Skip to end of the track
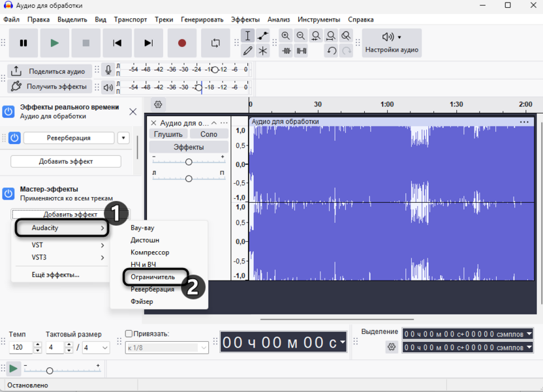The image size is (543, 392). [149, 43]
